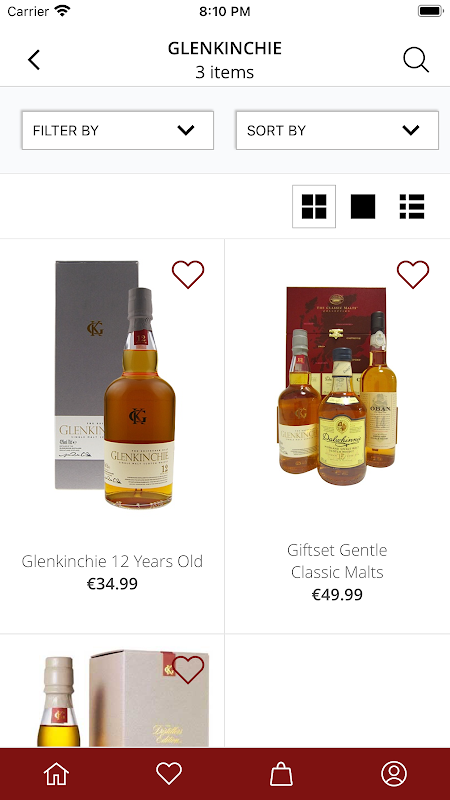450x800 pixels.
Task: Go back using the left arrow
Action: 34,60
